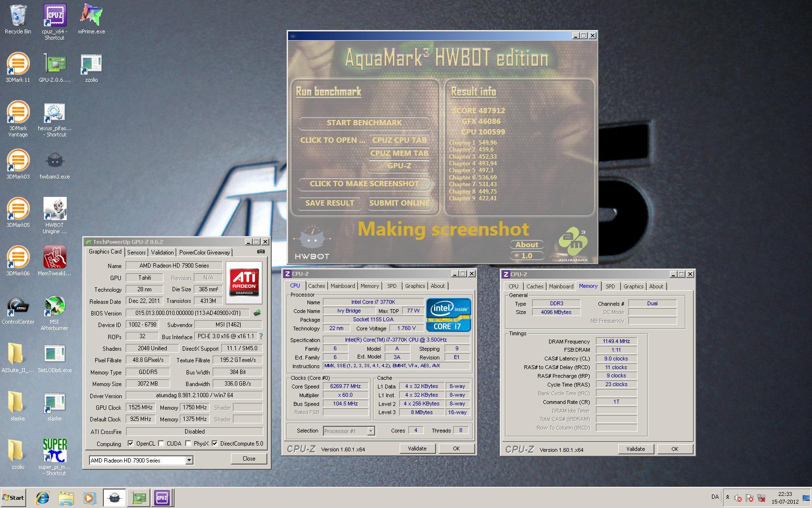Image resolution: width=812 pixels, height=508 pixels.
Task: Open Windows Explorer folder in taskbar
Action: coord(66,497)
